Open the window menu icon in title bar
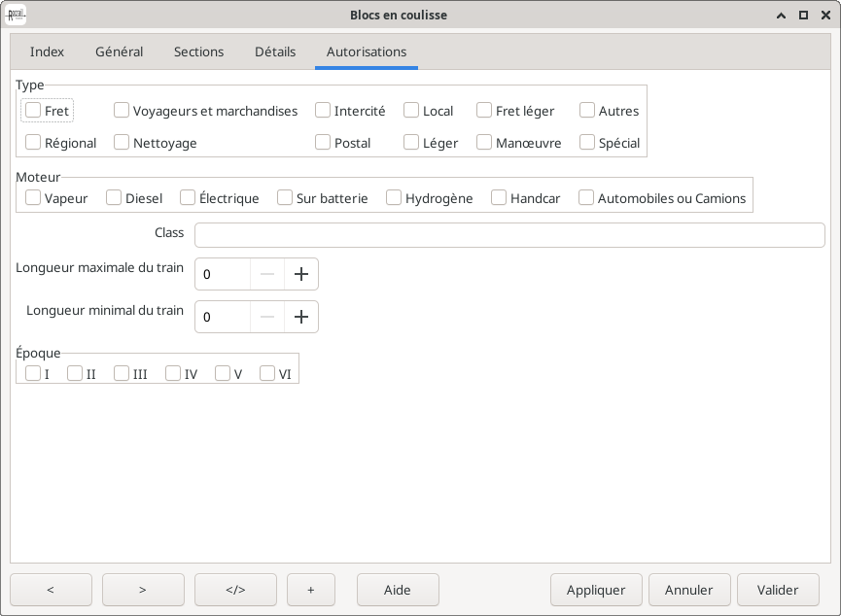 point(17,15)
